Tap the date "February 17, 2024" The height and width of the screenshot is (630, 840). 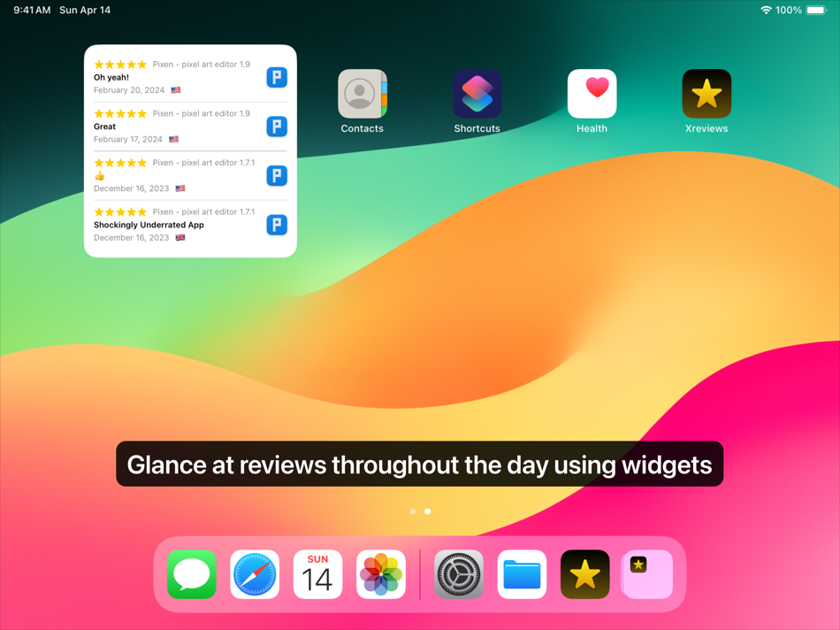coord(128,140)
